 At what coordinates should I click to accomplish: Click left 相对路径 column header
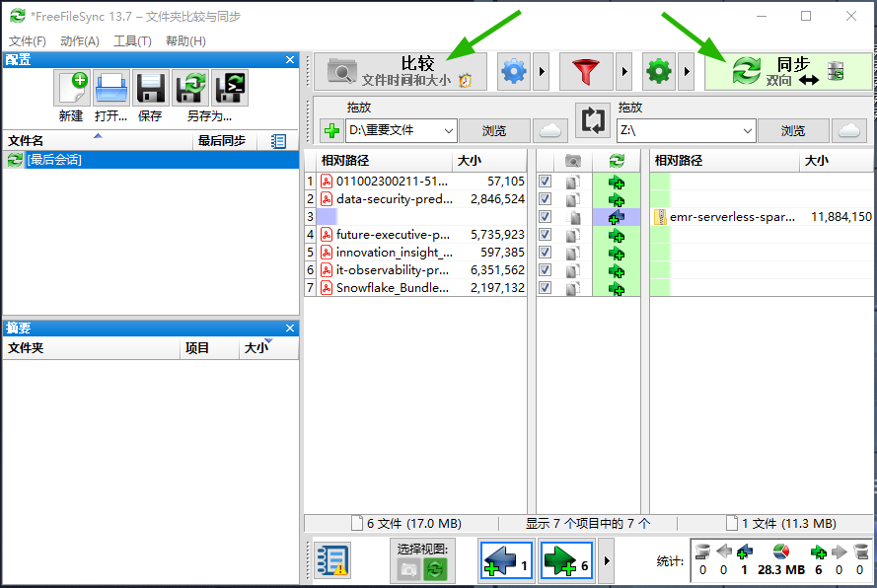point(384,161)
